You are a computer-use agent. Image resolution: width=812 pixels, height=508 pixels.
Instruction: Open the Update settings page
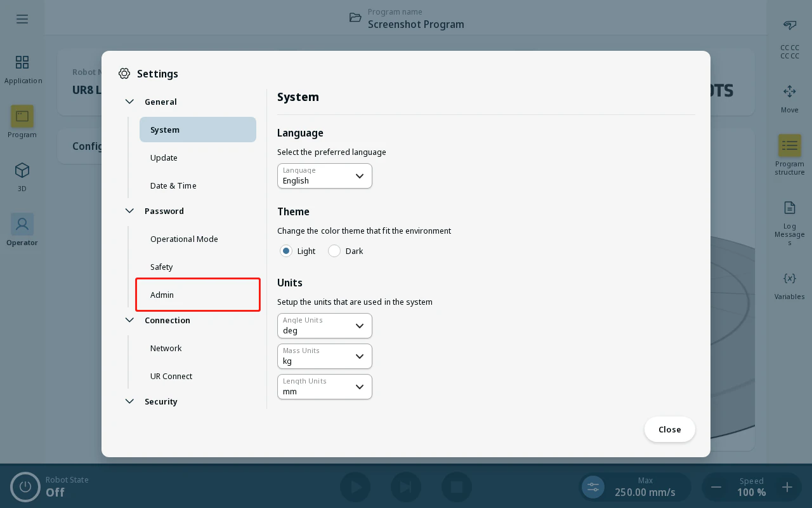[198, 157]
